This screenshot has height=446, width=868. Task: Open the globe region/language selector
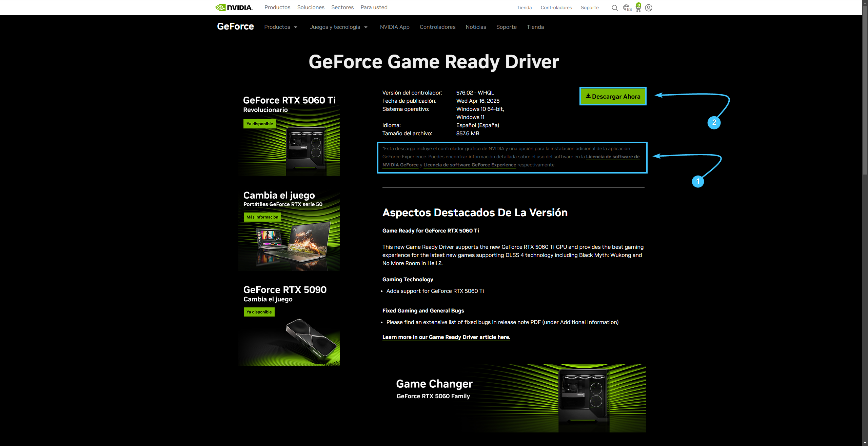click(627, 8)
